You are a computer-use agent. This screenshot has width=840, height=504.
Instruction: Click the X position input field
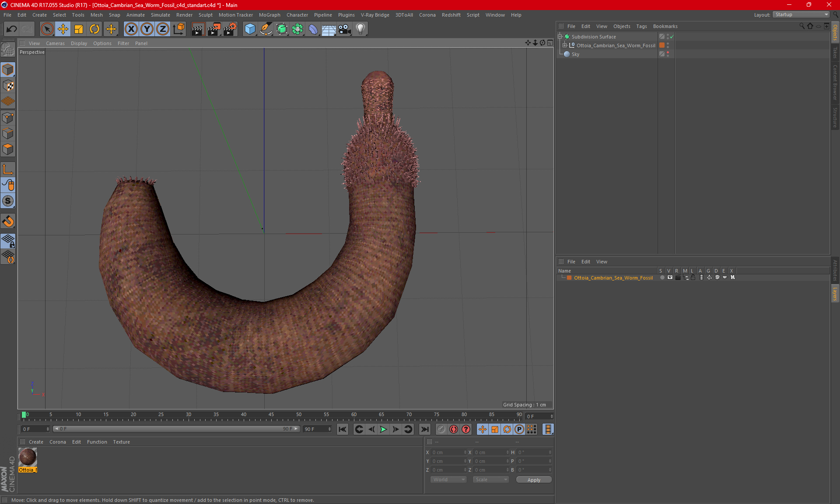coord(448,452)
